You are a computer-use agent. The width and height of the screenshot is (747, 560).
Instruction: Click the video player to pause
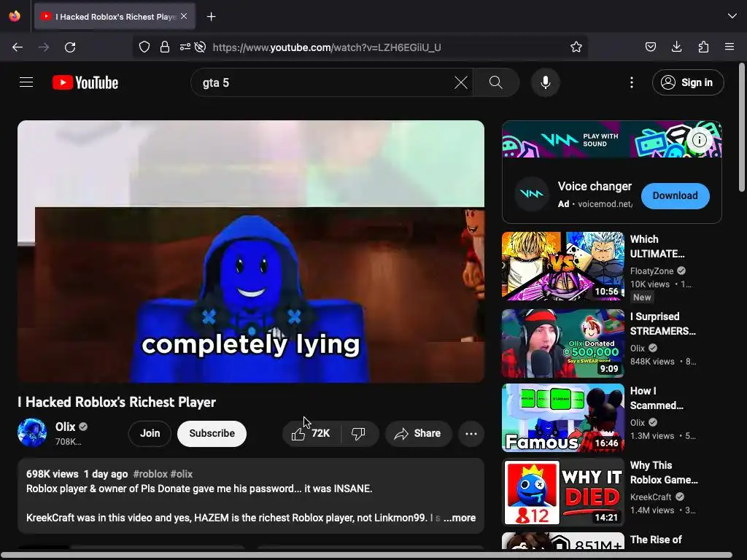coord(251,252)
